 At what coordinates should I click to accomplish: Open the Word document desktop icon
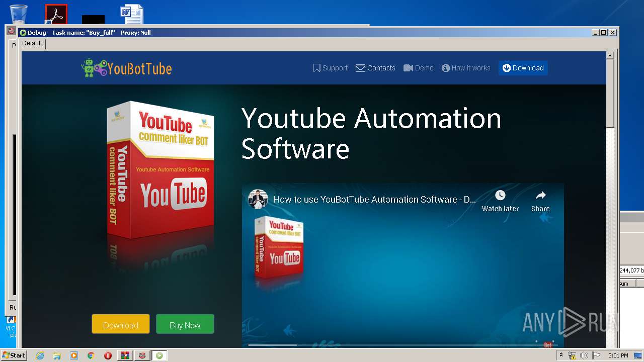(x=132, y=14)
